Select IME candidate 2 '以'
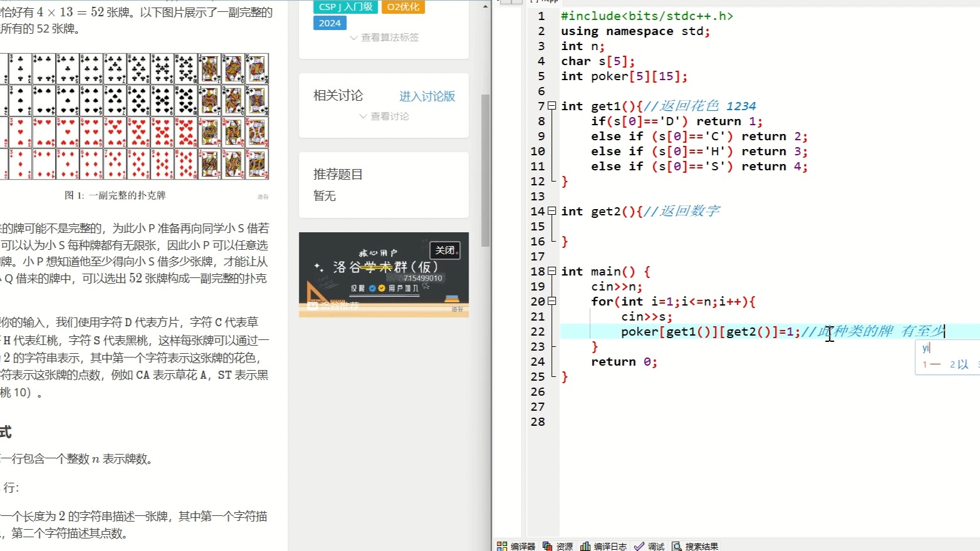The height and width of the screenshot is (551, 980). [959, 364]
